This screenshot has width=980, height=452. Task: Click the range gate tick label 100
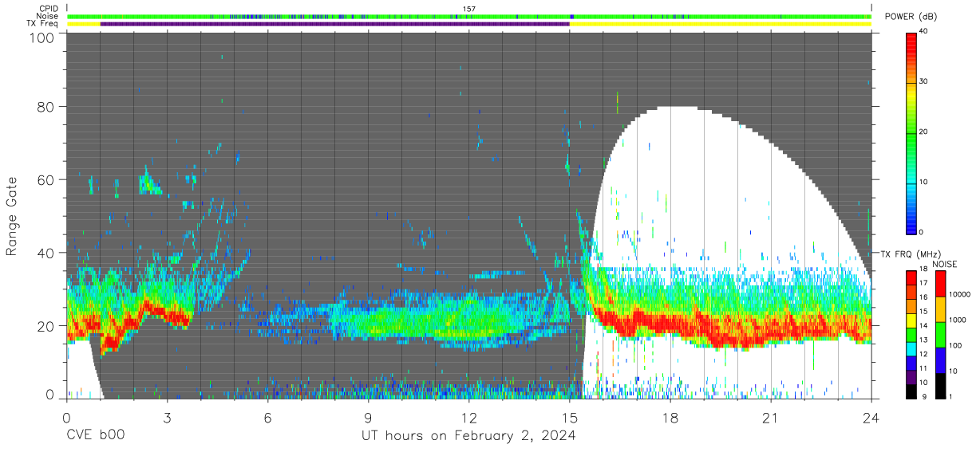[41, 37]
